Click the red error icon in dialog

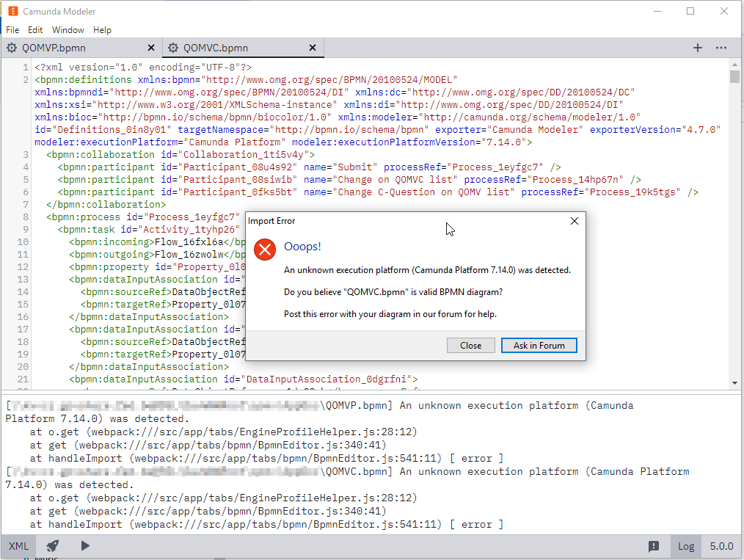tap(264, 250)
